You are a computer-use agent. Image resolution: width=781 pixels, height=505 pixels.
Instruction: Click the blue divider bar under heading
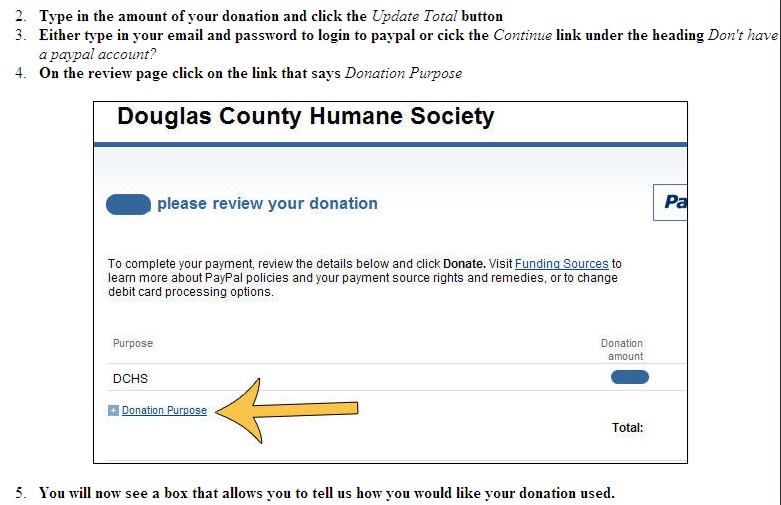point(390,145)
